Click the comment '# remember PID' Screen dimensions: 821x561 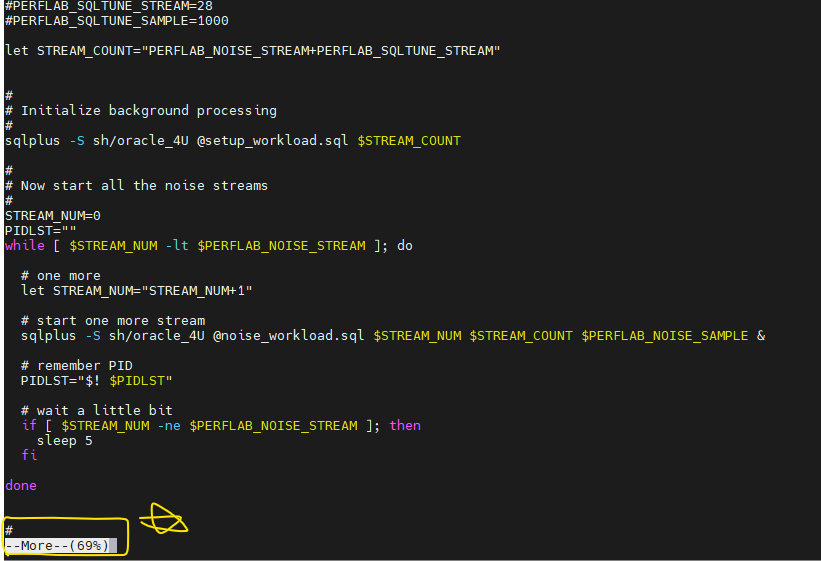point(76,366)
